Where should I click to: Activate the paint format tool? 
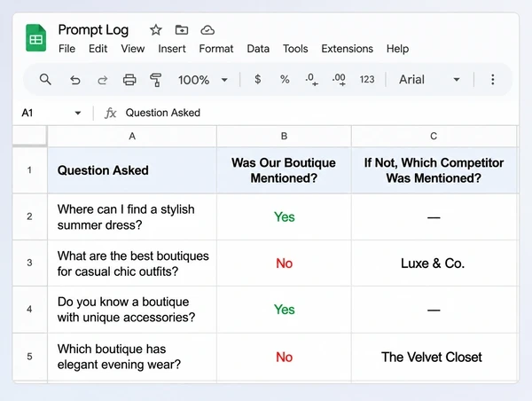(156, 80)
